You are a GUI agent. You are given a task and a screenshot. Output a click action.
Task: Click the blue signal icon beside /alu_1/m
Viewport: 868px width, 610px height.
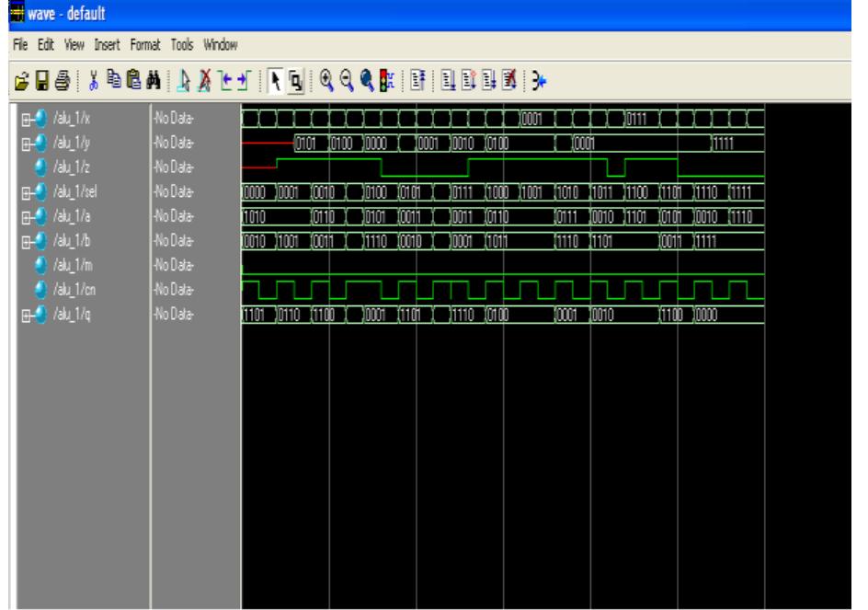pos(40,265)
